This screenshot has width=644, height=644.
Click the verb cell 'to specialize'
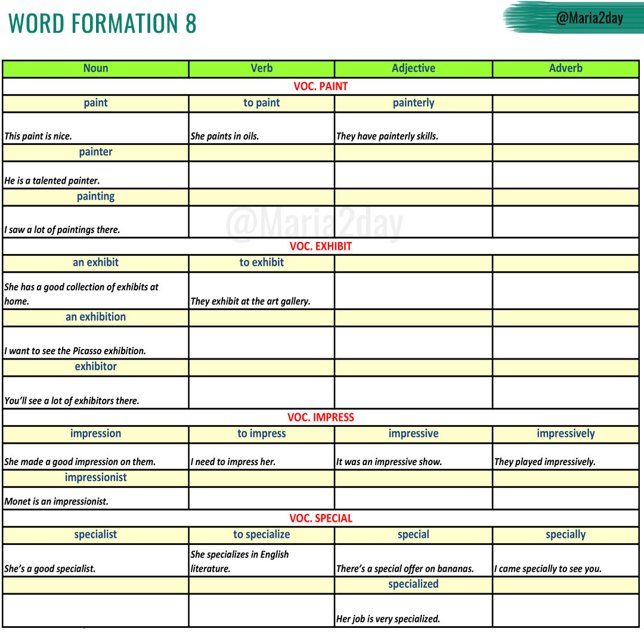[x=262, y=535]
